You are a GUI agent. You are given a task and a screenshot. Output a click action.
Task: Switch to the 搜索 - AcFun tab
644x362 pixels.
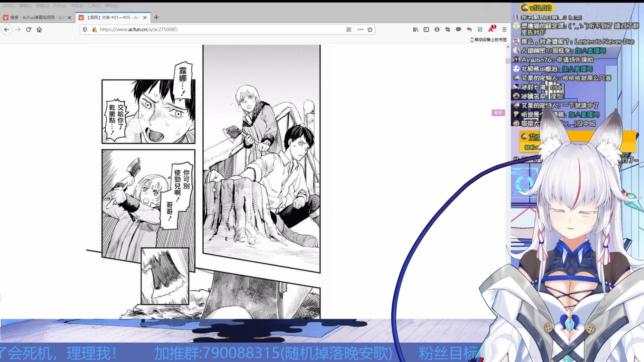[37, 17]
